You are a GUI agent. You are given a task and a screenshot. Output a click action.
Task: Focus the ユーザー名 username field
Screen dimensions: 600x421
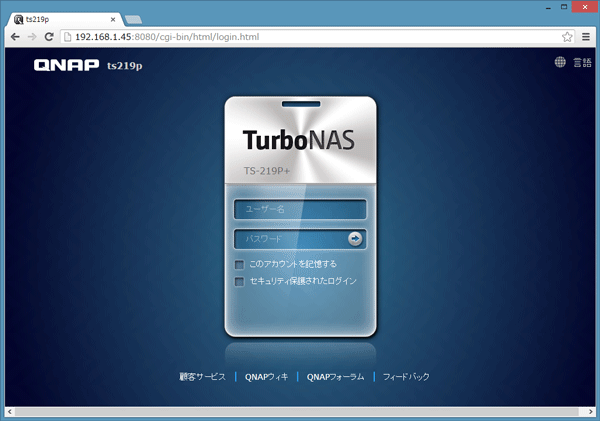pyautogui.click(x=300, y=209)
